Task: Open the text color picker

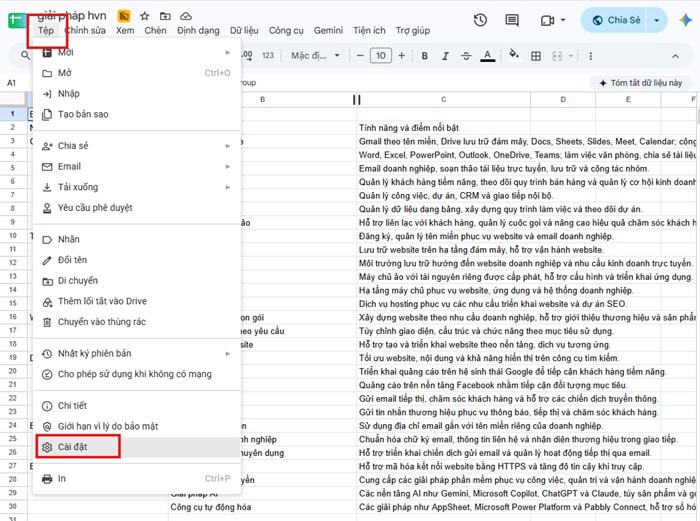Action: tap(488, 56)
